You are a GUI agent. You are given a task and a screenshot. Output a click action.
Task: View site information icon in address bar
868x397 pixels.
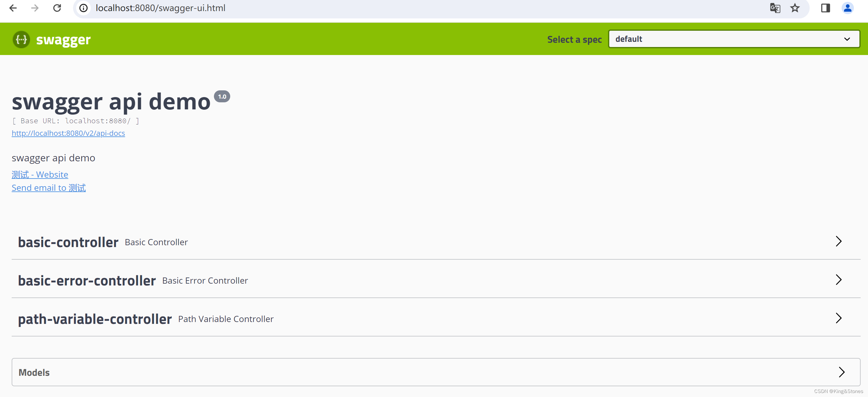pyautogui.click(x=83, y=8)
